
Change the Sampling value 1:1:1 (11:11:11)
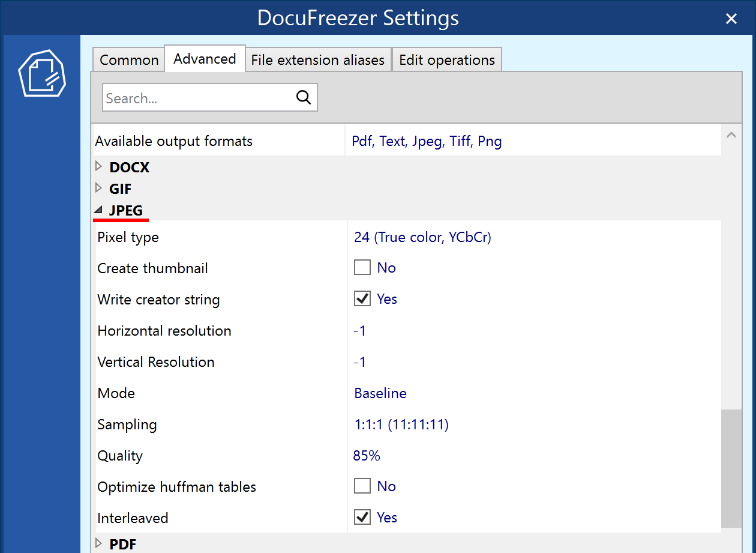[x=401, y=425]
